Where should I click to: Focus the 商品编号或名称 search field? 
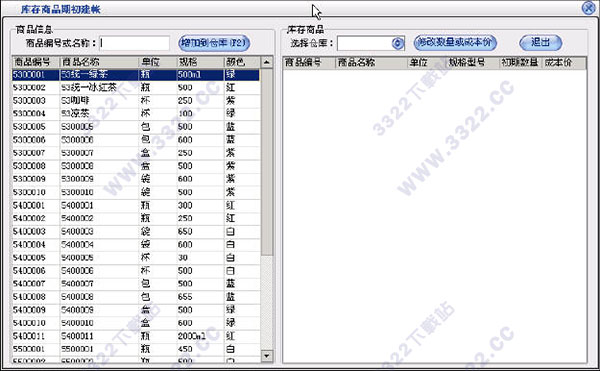click(x=134, y=43)
